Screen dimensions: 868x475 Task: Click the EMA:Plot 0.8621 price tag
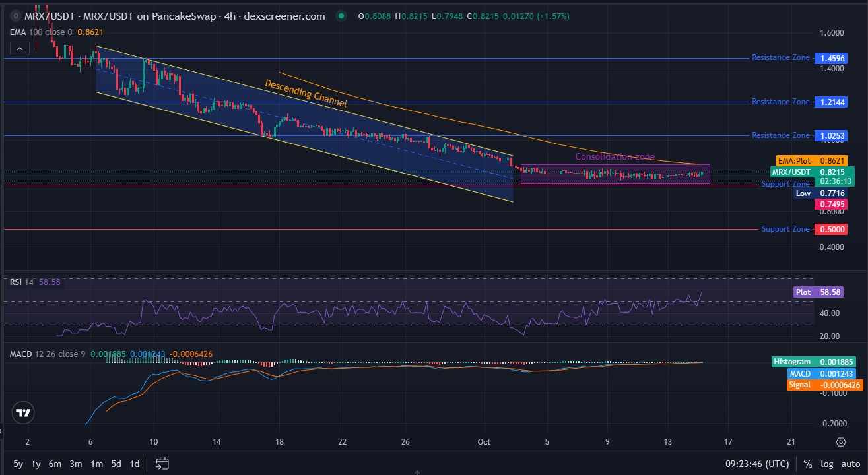coord(811,160)
